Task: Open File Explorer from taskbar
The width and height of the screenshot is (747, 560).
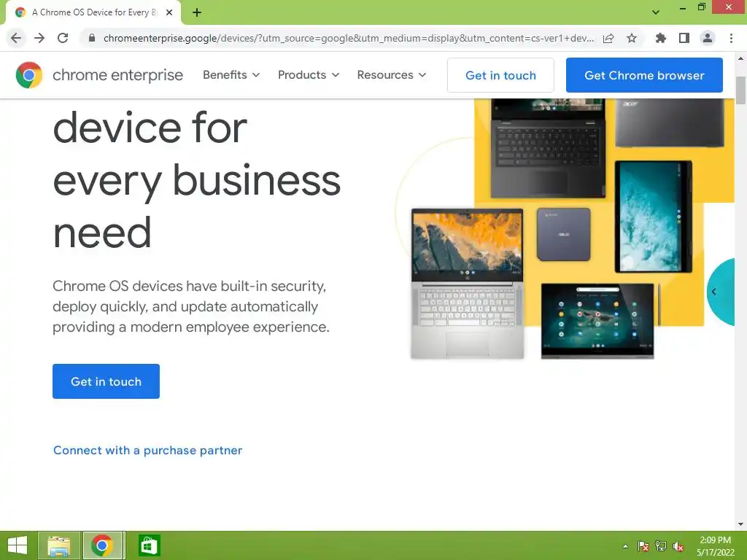Action: 58,545
